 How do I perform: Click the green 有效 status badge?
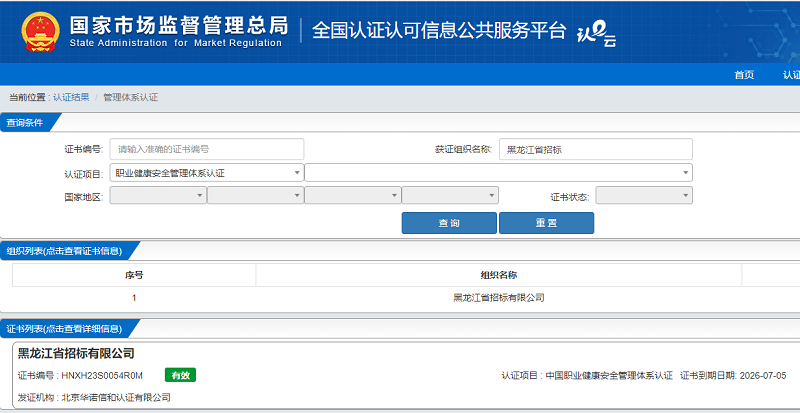(180, 375)
